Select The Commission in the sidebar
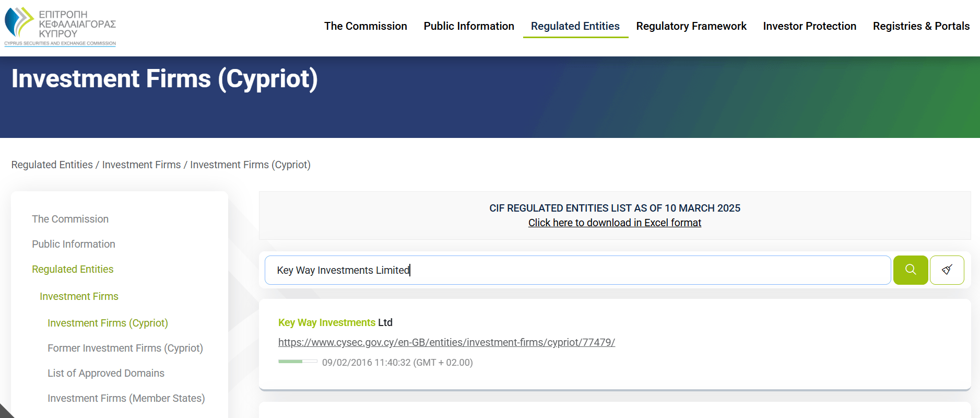This screenshot has width=980, height=418. tap(70, 219)
